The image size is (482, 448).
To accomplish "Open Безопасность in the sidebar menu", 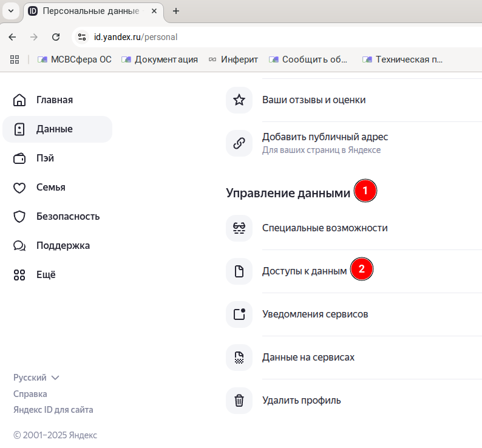I will (67, 217).
